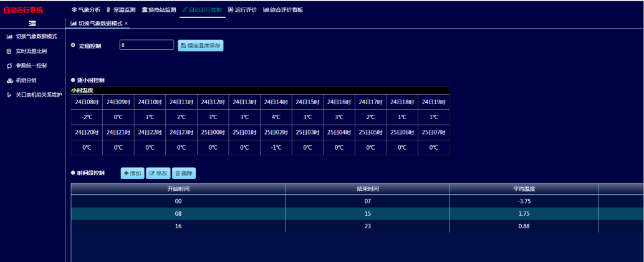The width and height of the screenshot is (644, 262).
Task: Select the 逐小时控制 radio button
Action: [73, 80]
